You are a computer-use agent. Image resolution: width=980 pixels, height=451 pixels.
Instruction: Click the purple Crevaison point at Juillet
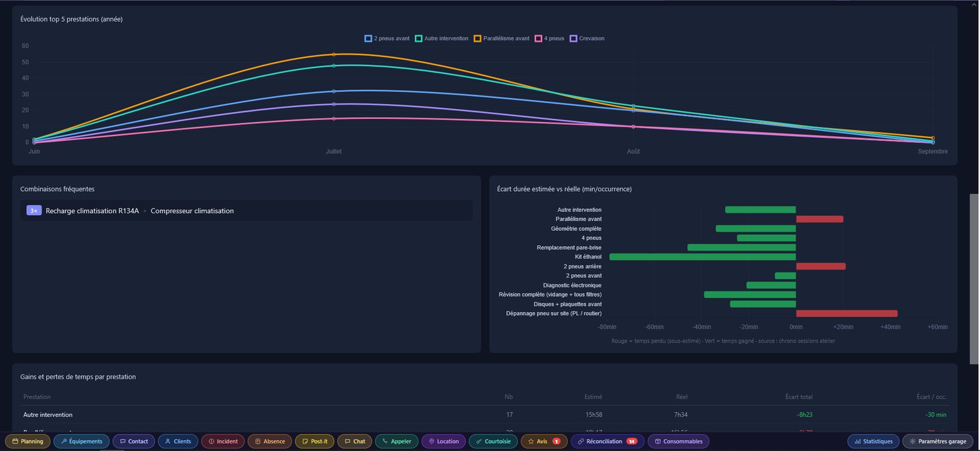tap(334, 104)
